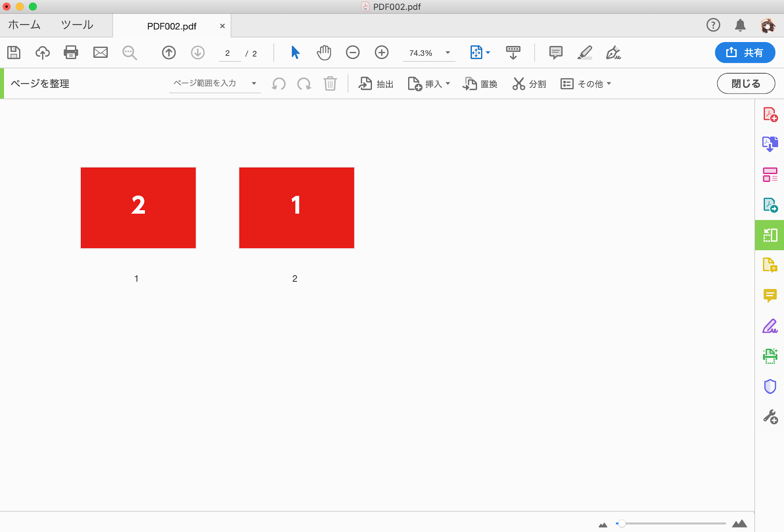
Task: Select the PDF002.pdf document tab
Action: [172, 26]
